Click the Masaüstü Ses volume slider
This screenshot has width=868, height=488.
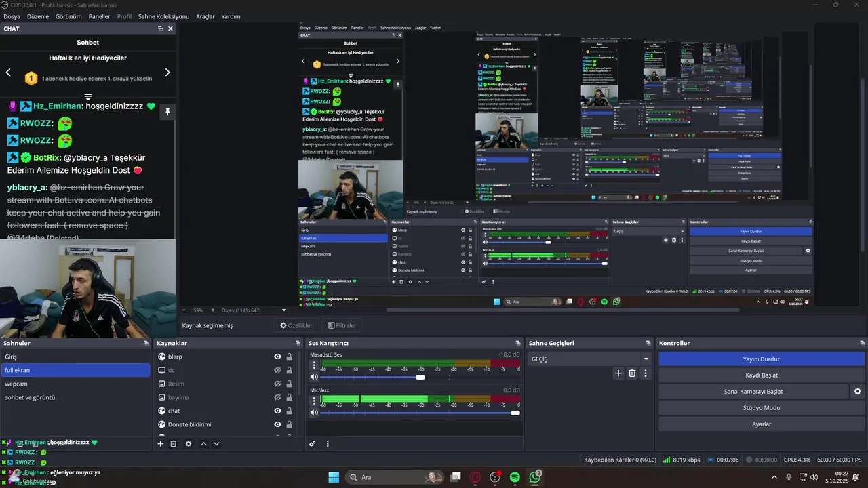pos(420,377)
